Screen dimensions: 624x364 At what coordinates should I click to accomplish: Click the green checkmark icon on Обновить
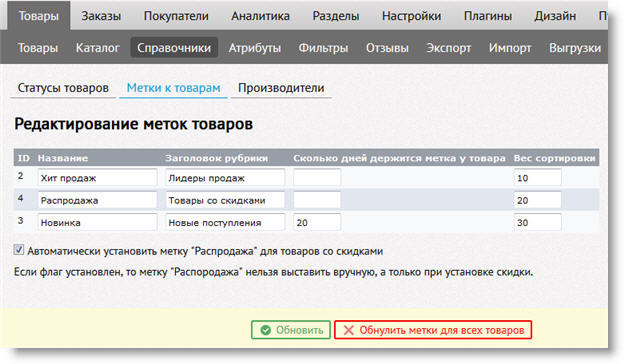[x=265, y=330]
